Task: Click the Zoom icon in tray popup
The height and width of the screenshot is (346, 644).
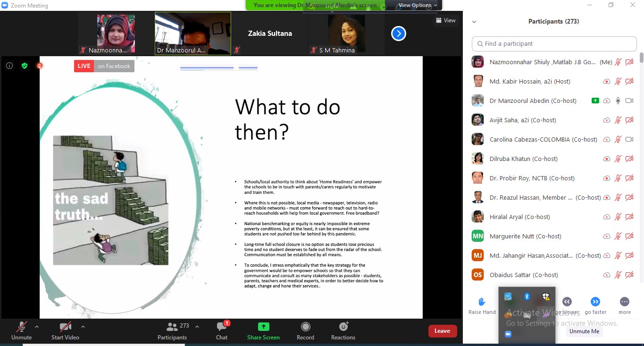Action: click(508, 334)
